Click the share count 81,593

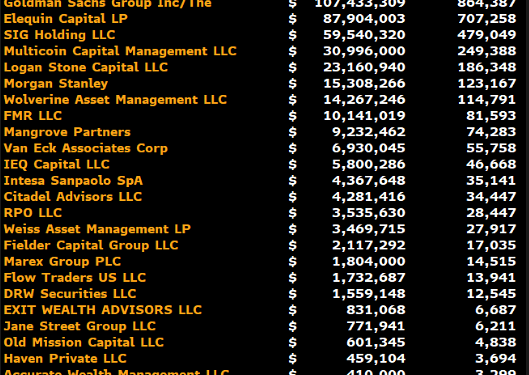coord(491,116)
